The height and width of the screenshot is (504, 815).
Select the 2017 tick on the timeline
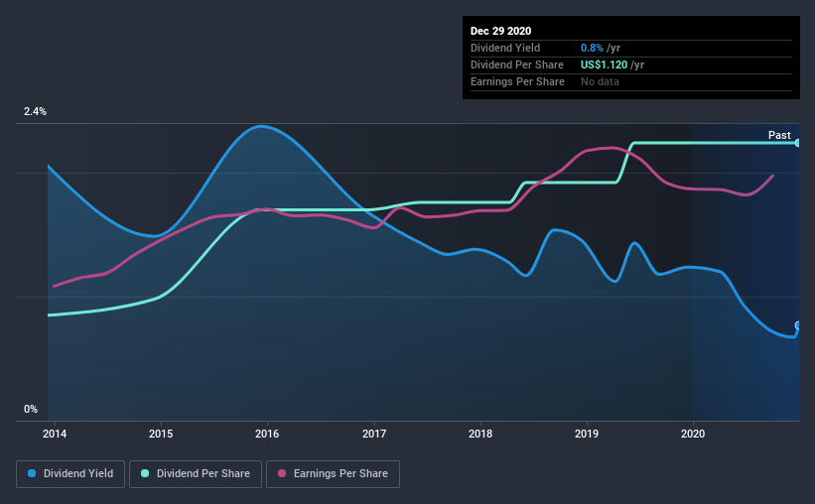click(x=374, y=434)
